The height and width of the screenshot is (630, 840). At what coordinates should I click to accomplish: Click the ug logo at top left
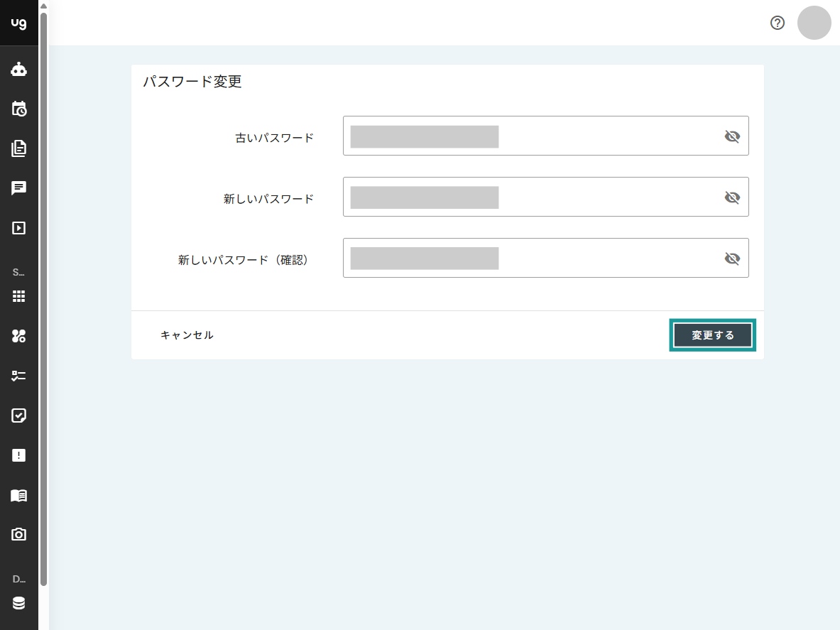tap(18, 22)
